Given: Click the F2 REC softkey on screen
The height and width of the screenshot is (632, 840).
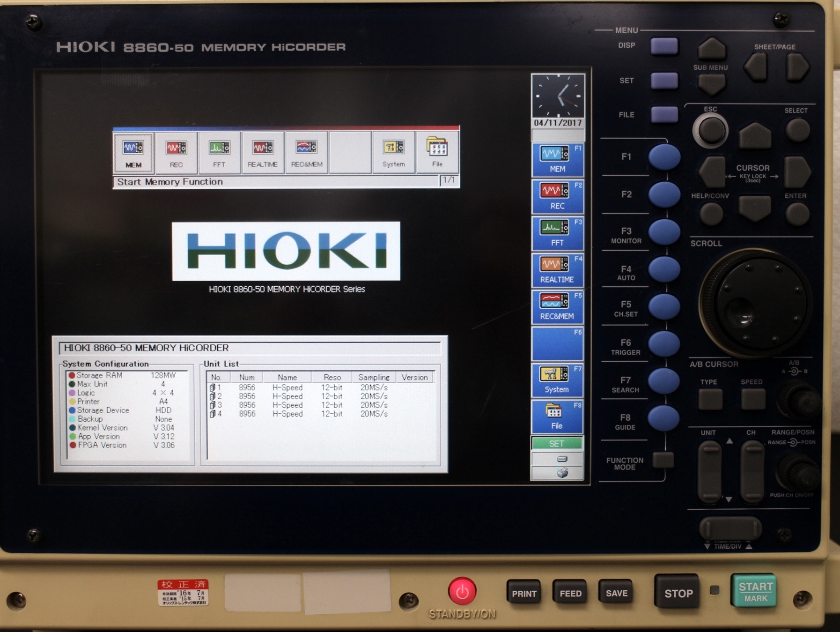Looking at the screenshot, I should point(557,196).
